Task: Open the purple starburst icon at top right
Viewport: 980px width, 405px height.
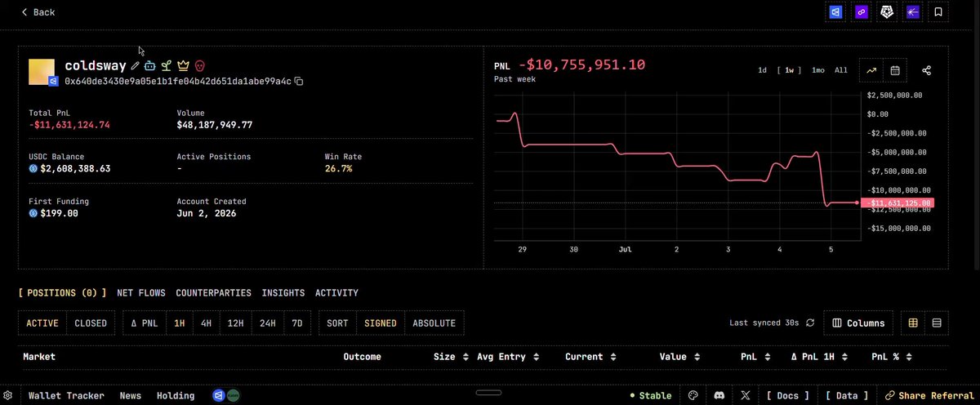Action: tap(913, 12)
